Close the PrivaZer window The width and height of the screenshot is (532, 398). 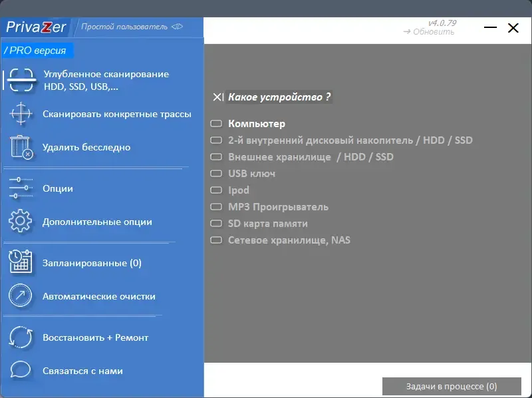click(x=513, y=27)
